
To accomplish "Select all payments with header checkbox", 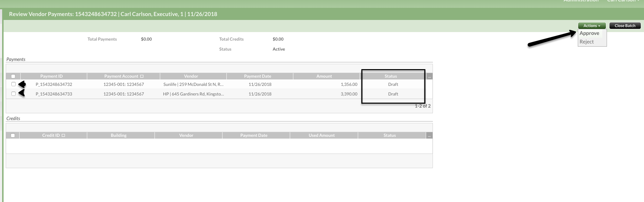I will click(13, 76).
